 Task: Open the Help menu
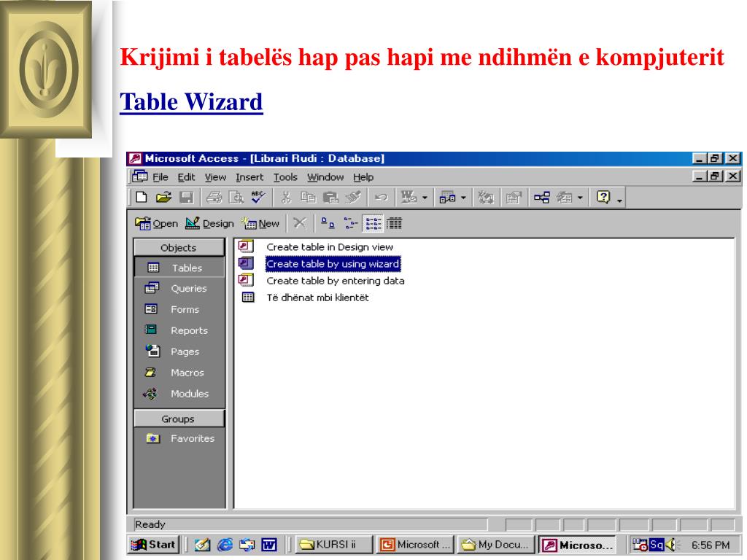click(363, 177)
